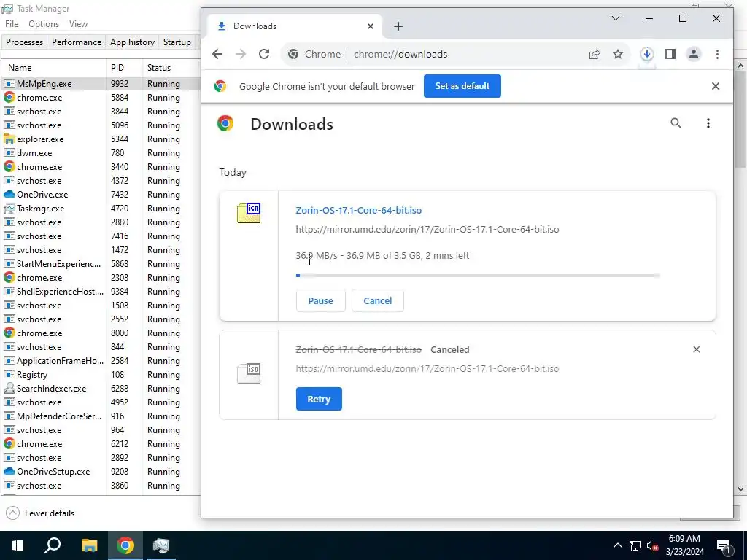Close the Downloads tab

[x=370, y=26]
